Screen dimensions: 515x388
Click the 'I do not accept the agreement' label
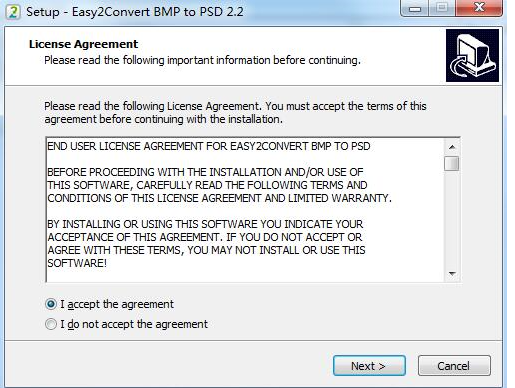[134, 324]
